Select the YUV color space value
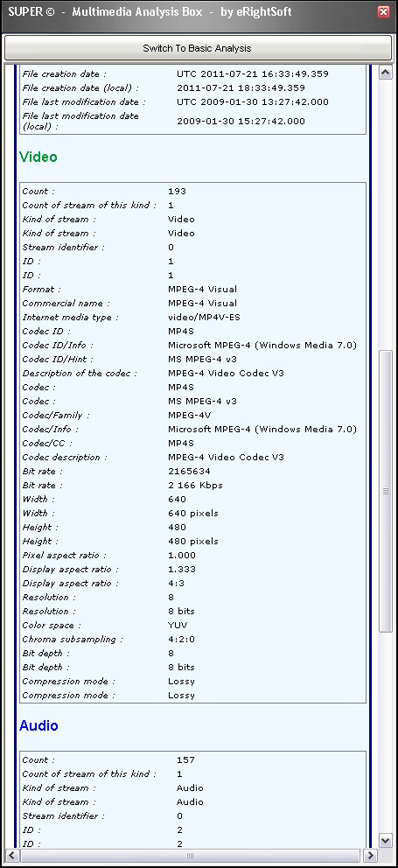Image resolution: width=398 pixels, height=868 pixels. coord(178,626)
